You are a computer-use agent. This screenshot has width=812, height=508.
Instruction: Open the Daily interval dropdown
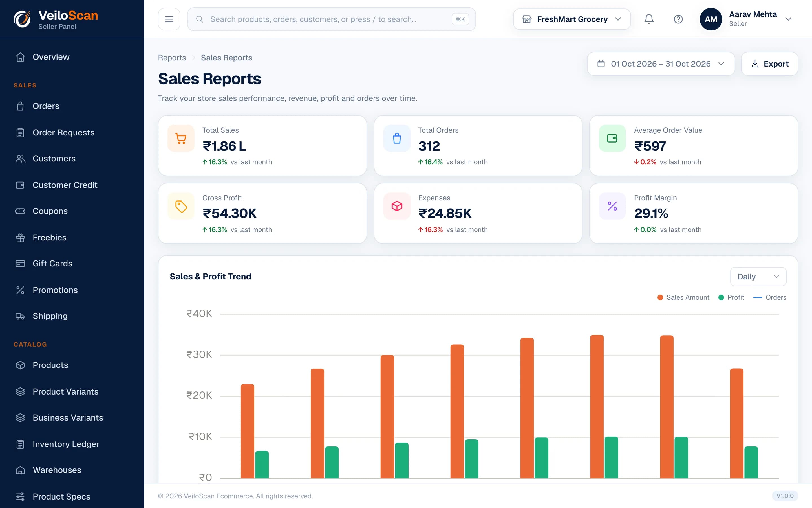coord(758,277)
